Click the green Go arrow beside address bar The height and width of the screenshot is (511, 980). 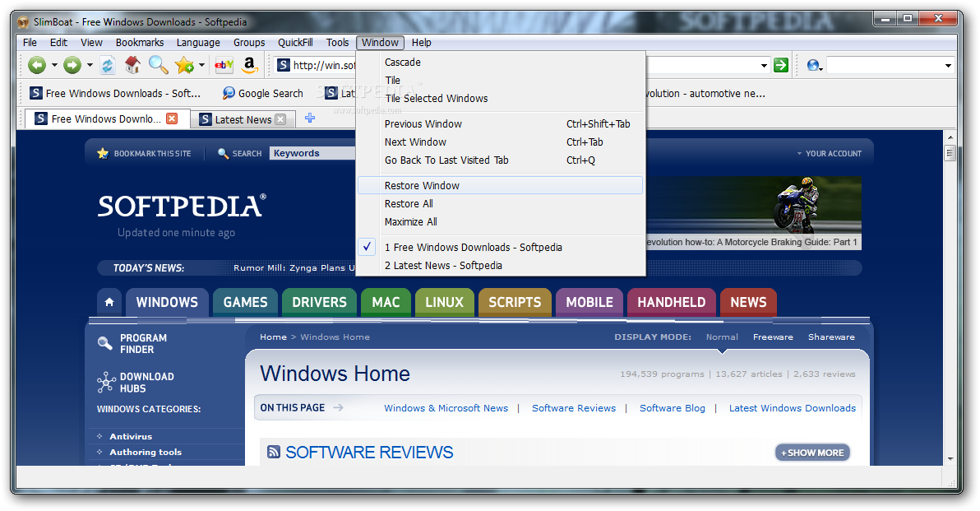pos(781,65)
